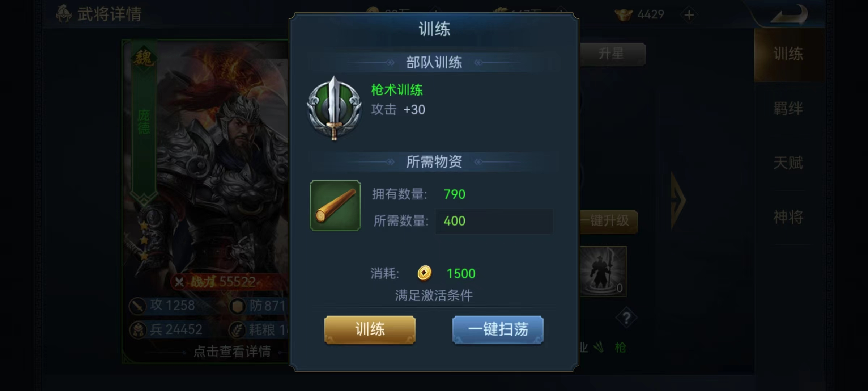This screenshot has height=391, width=868.
Task: Click the golden right arrow chevron
Action: point(678,200)
